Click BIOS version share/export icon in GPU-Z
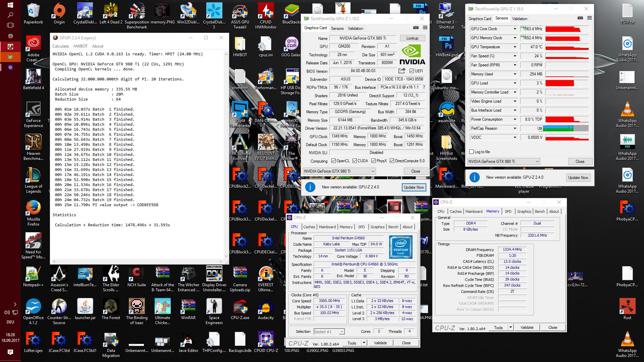Image resolution: width=644 pixels, height=362 pixels. click(x=402, y=71)
